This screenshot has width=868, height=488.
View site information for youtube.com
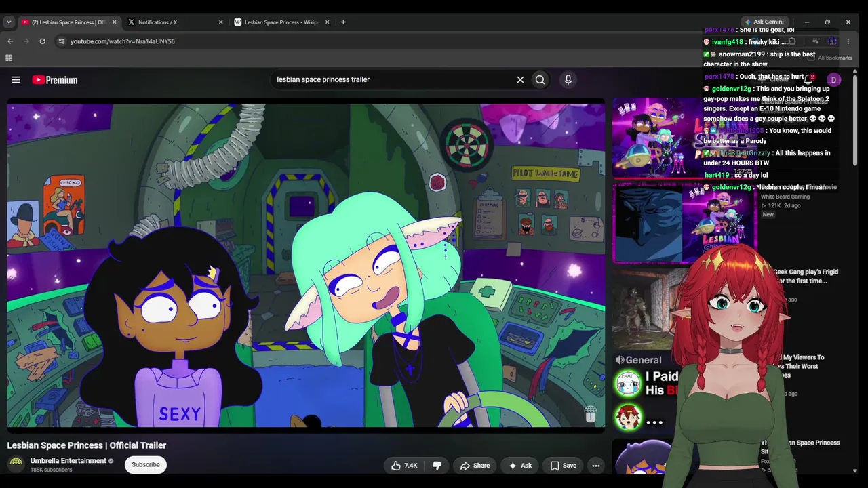coord(61,41)
